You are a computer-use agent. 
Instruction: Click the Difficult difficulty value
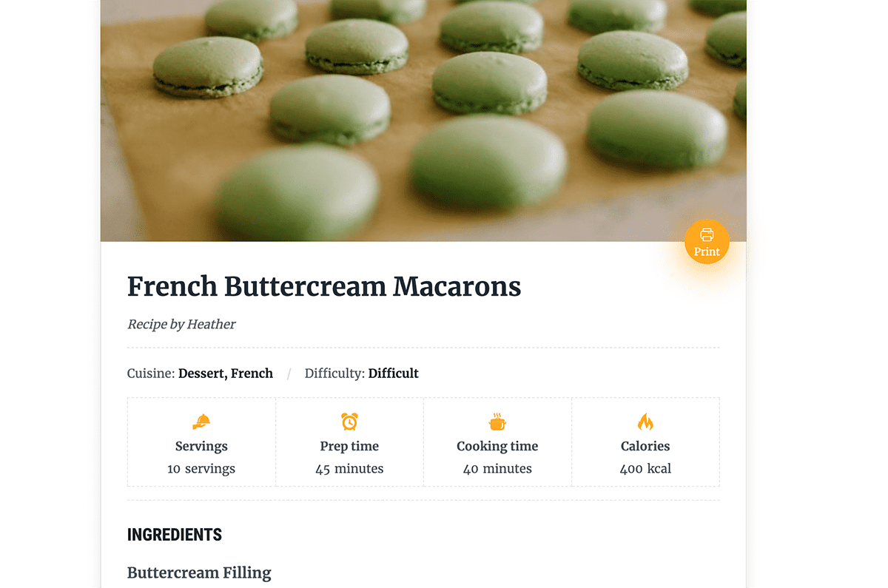[x=393, y=374]
